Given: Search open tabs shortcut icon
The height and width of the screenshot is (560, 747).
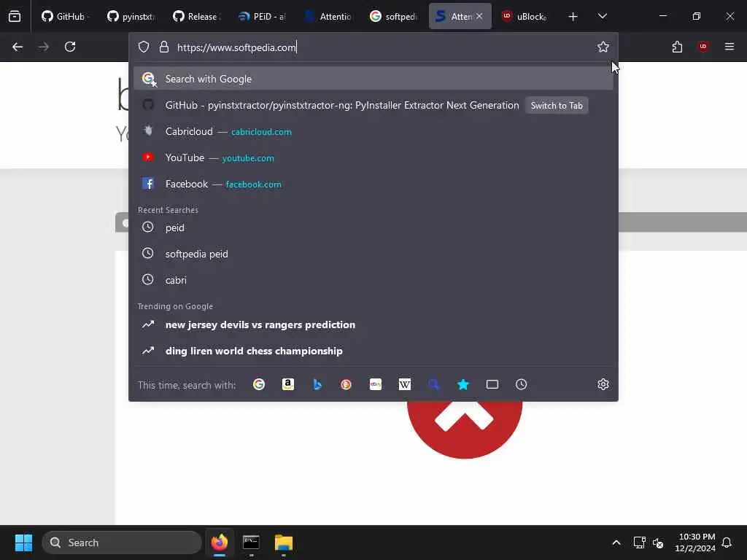Looking at the screenshot, I should (492, 384).
